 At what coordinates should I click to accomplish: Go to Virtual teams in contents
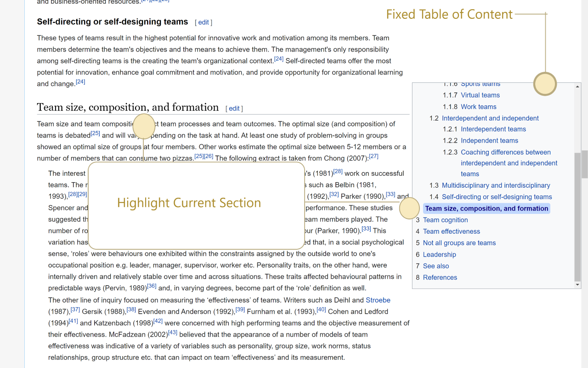click(480, 95)
